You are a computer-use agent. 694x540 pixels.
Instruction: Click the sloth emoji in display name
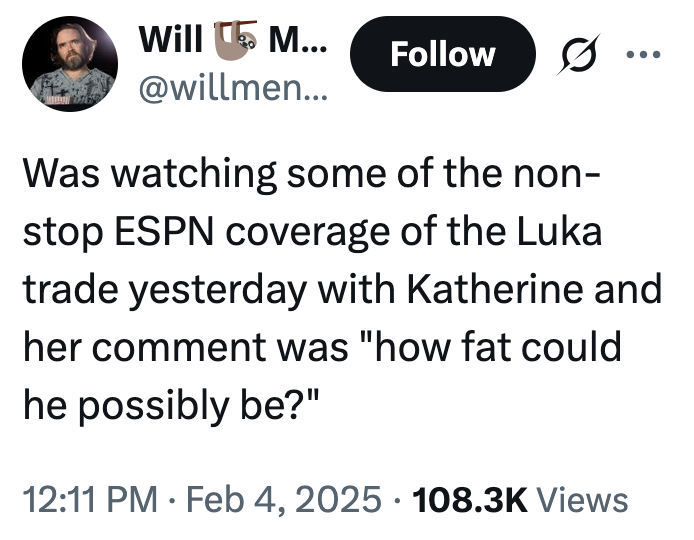(x=236, y=40)
